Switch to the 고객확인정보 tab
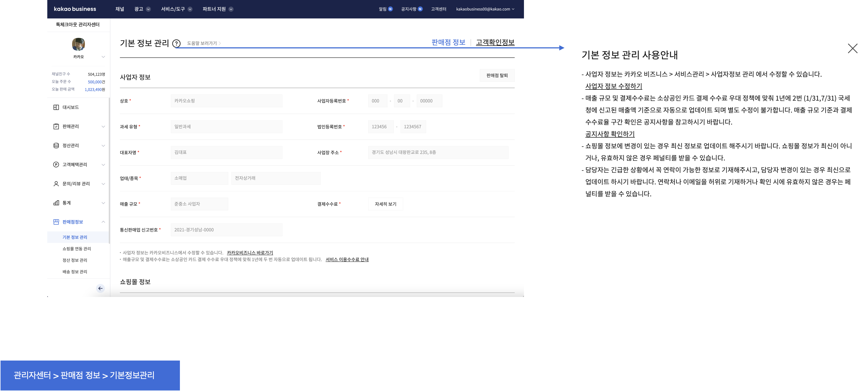 pos(495,42)
